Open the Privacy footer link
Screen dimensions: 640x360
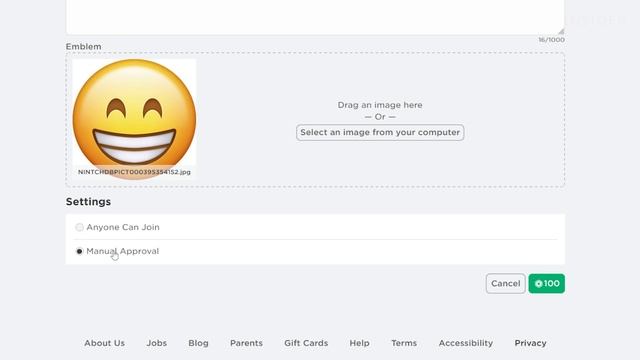click(x=530, y=343)
